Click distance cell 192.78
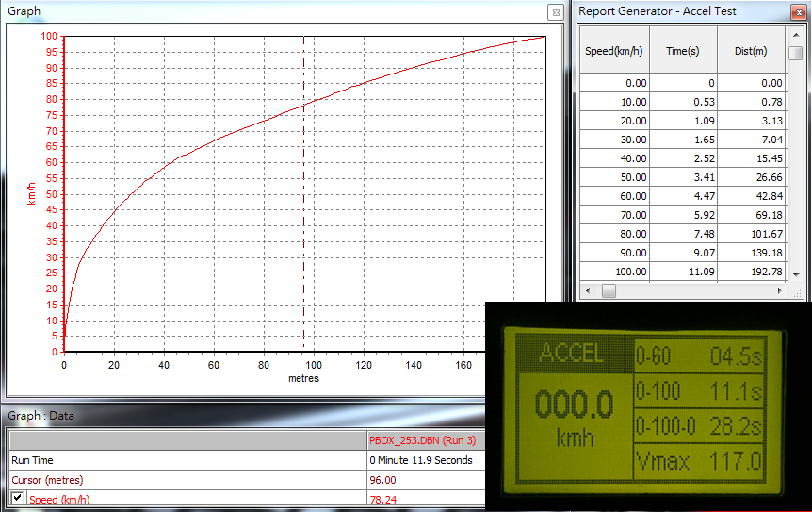Screen dimensions: 812x512 click(x=752, y=272)
